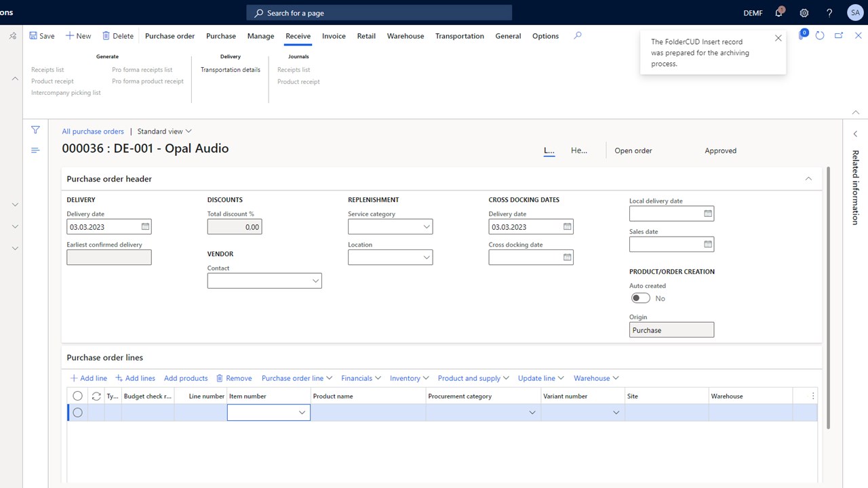
Task: Click Add line button
Action: [x=88, y=378]
